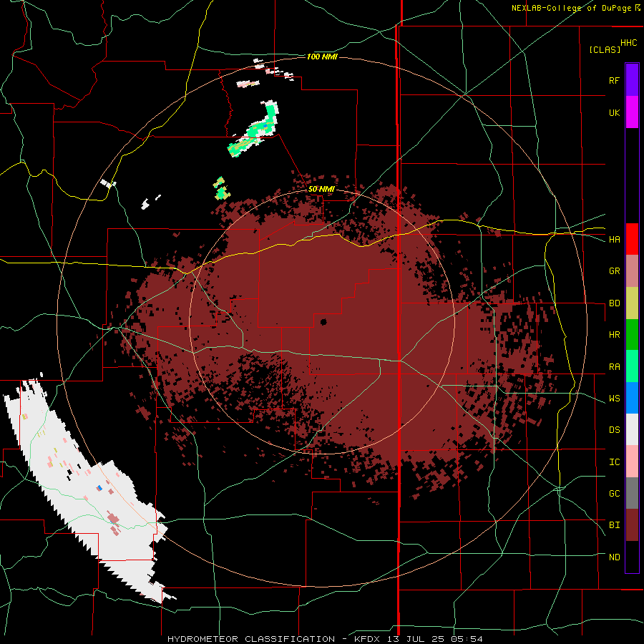Screen dimensions: 644x644
Task: Click the RA legend label
Action: (614, 367)
